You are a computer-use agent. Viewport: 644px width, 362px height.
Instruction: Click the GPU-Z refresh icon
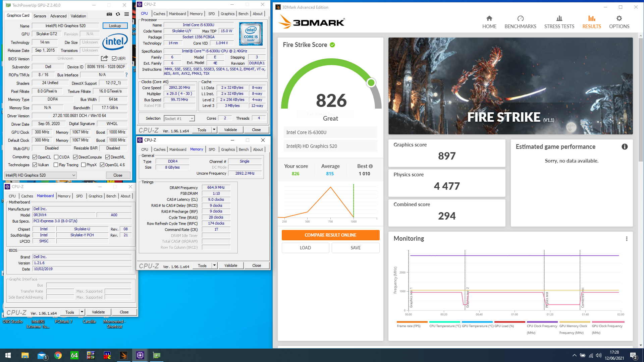point(118,14)
